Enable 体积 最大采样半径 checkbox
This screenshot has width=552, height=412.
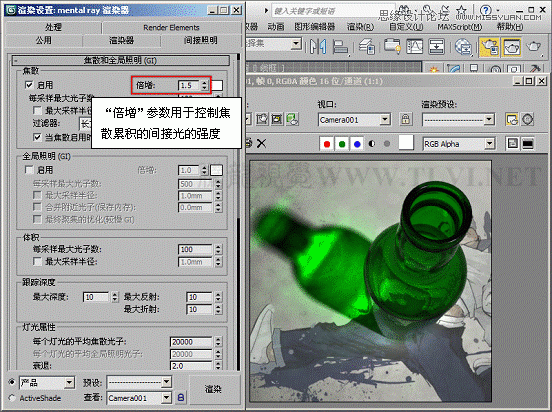37,261
